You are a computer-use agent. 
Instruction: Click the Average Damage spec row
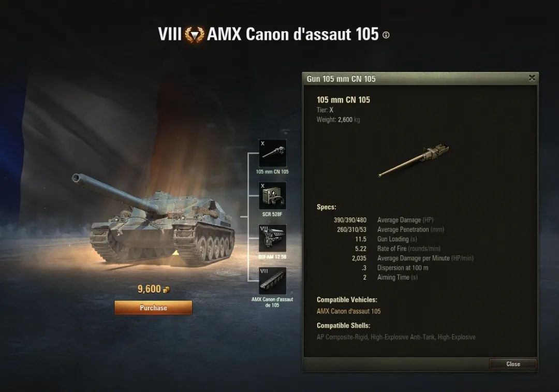(x=384, y=220)
